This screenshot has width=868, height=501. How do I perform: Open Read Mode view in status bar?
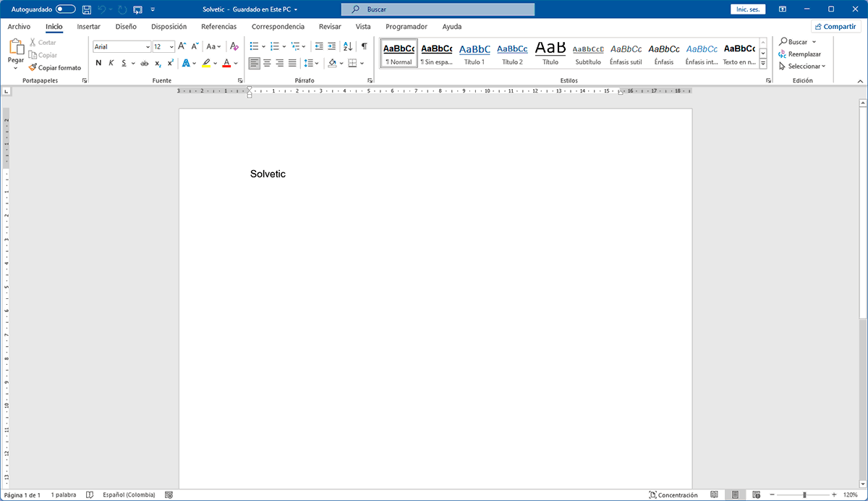714,494
